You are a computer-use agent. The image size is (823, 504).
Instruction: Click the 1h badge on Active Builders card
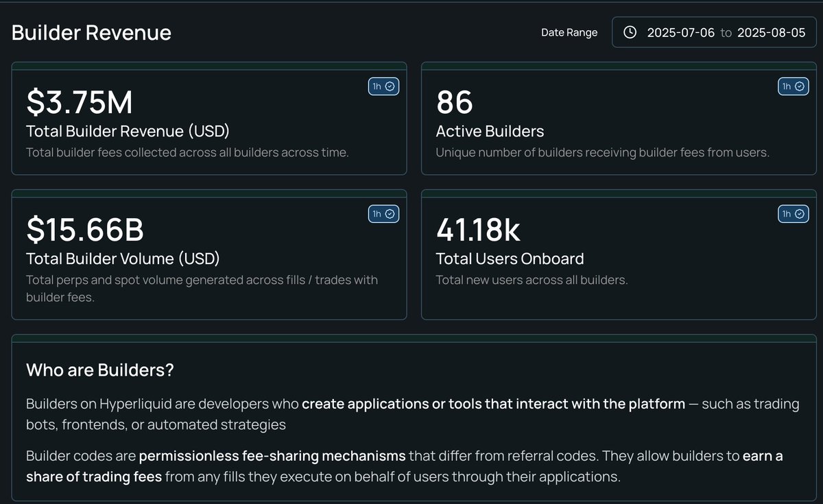(x=794, y=86)
